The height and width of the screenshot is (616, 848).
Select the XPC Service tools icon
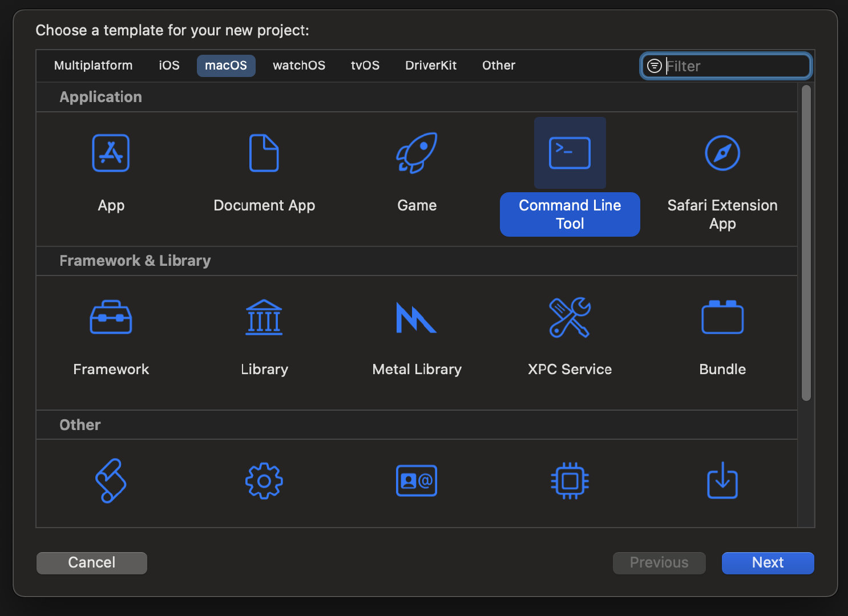coord(570,317)
